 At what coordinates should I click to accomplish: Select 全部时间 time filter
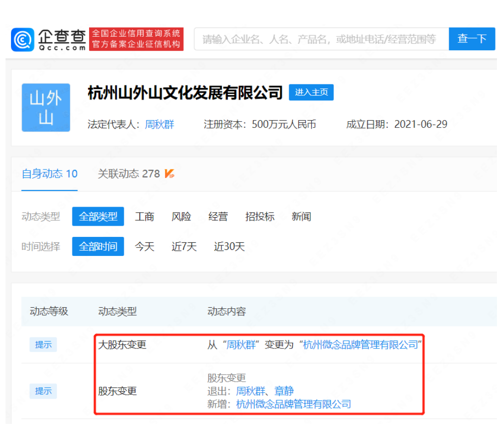tap(98, 246)
